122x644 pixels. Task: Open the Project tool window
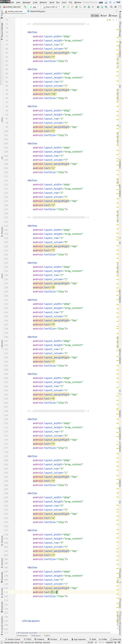click(x=2, y=15)
